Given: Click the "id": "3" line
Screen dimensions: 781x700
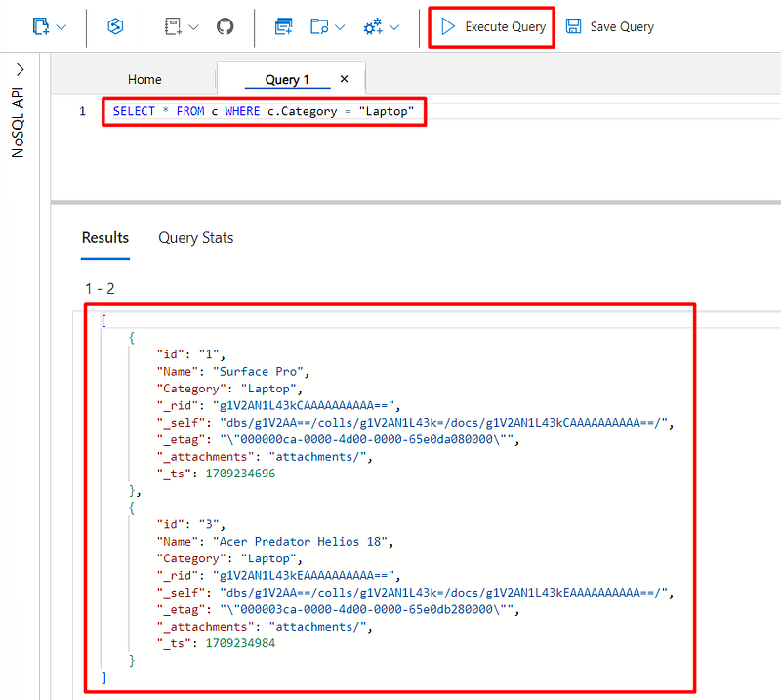Looking at the screenshot, I should tap(190, 524).
